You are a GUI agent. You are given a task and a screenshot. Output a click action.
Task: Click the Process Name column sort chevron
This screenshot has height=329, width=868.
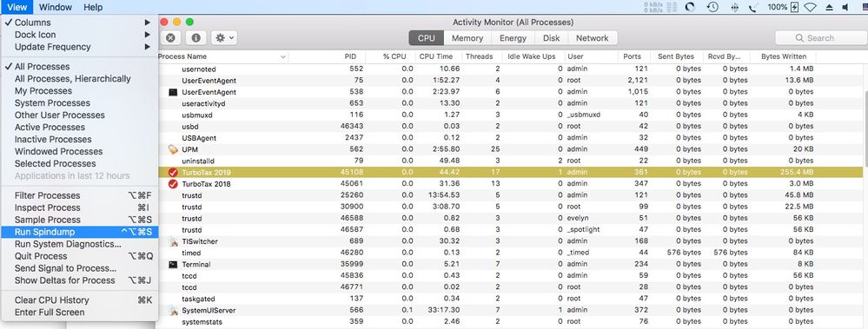(283, 56)
